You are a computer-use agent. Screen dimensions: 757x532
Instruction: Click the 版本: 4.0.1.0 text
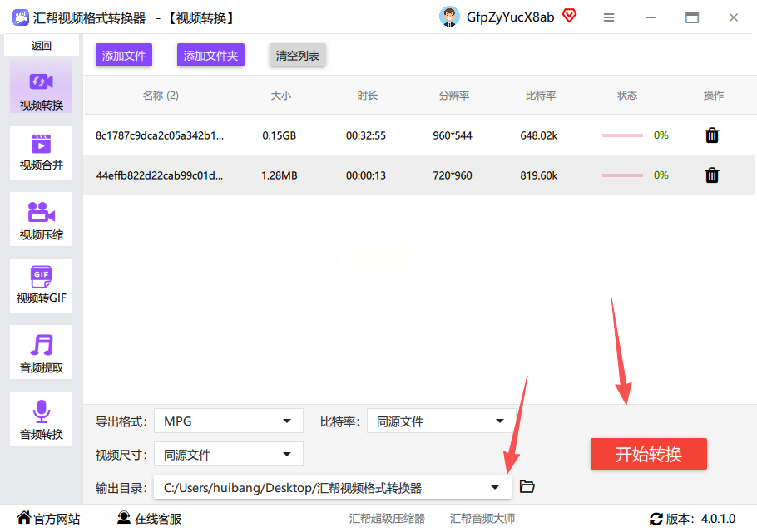coord(700,519)
